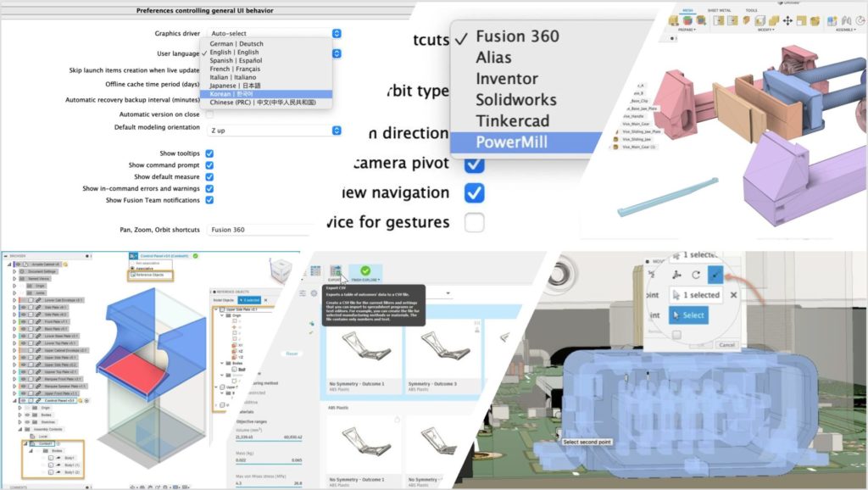This screenshot has height=490, width=868.
Task: Select the Export CSV icon
Action: [336, 271]
